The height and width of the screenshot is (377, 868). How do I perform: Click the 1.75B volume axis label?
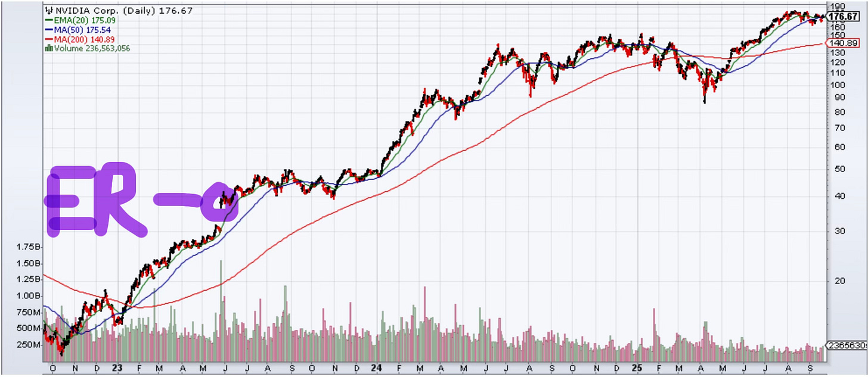click(29, 247)
